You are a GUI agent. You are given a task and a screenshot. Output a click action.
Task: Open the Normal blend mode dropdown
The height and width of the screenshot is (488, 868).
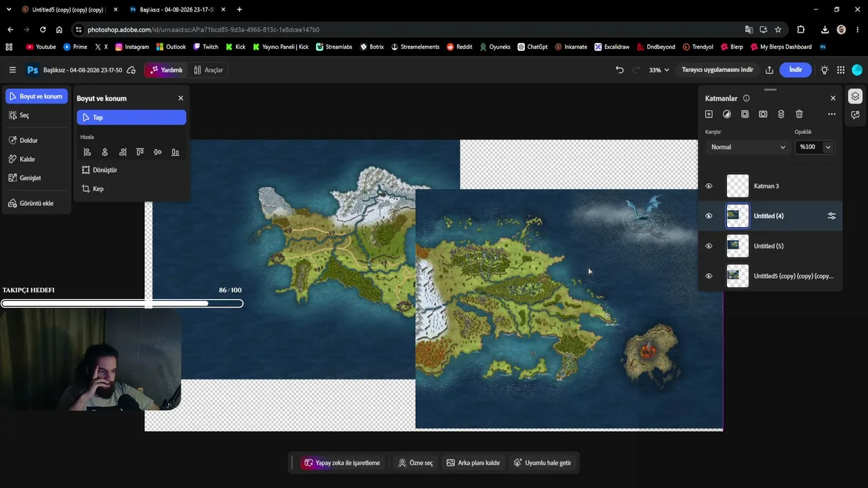tap(747, 147)
